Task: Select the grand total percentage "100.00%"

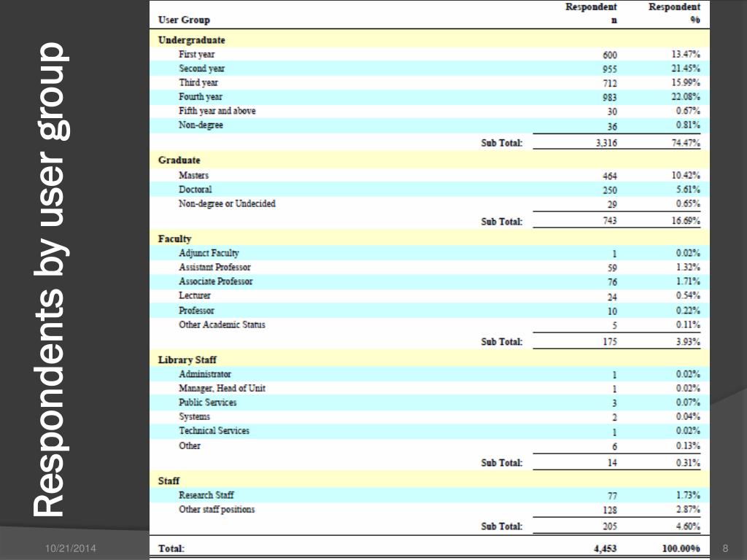Action: (x=681, y=548)
